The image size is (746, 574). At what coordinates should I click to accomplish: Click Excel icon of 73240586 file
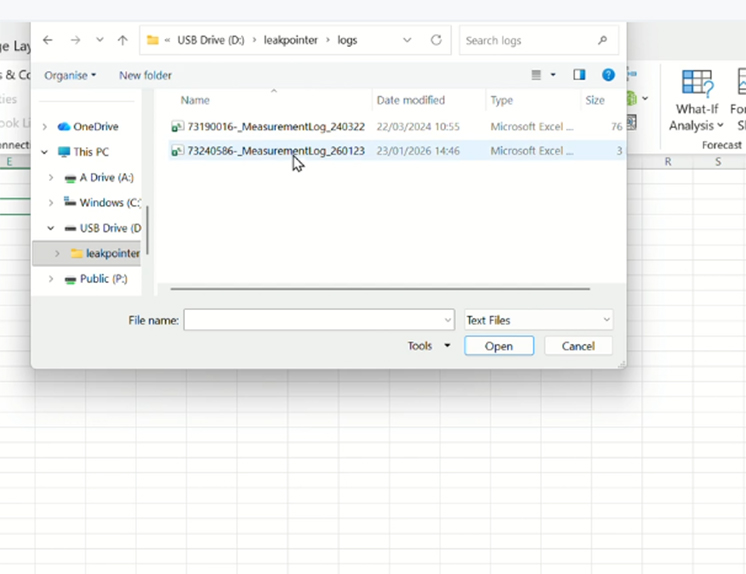177,151
